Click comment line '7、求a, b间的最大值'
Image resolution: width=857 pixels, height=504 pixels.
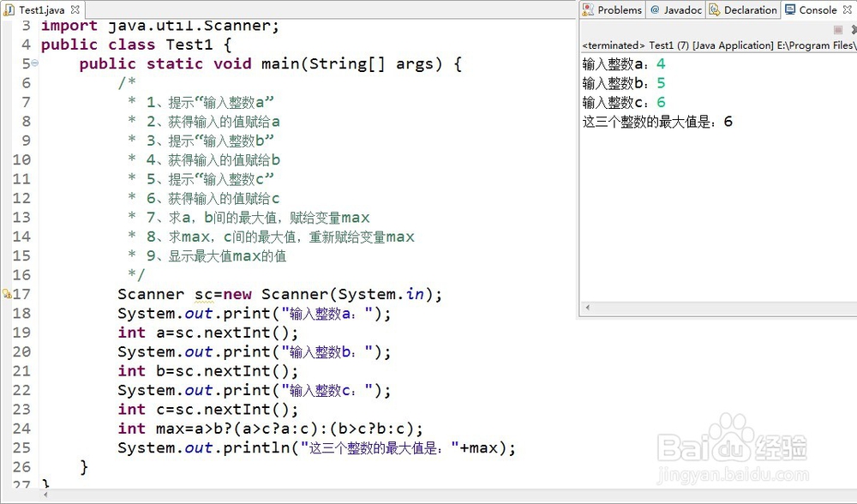249,218
